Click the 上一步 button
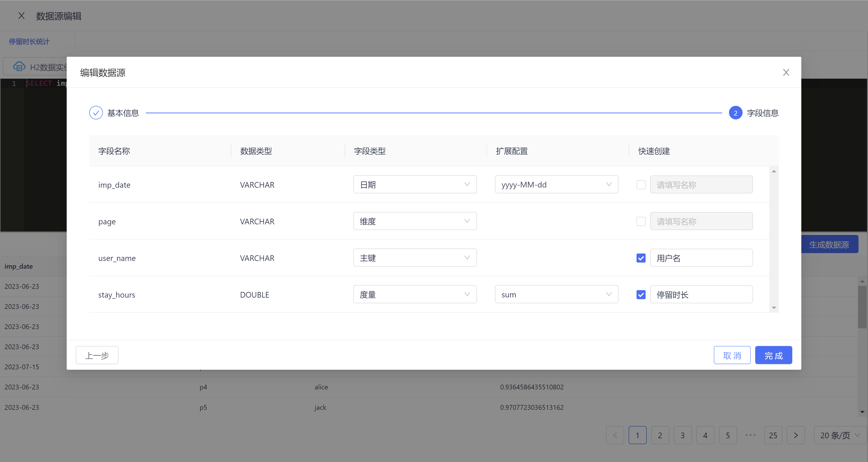 click(x=97, y=355)
